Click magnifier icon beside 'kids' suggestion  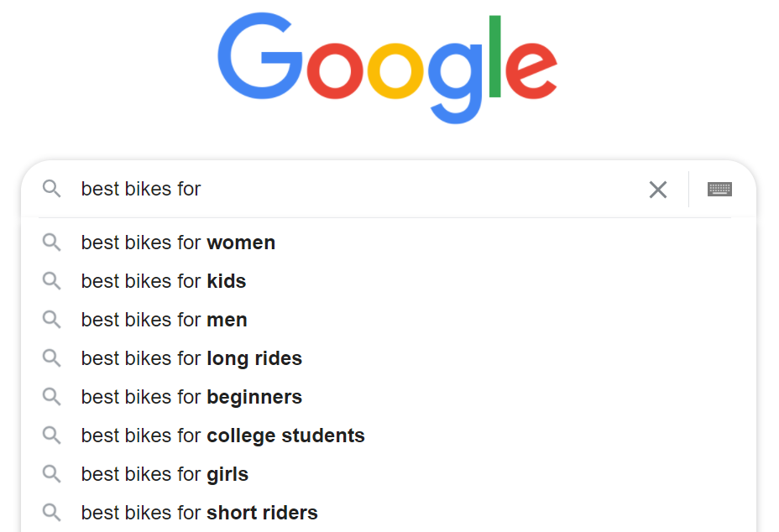(52, 281)
